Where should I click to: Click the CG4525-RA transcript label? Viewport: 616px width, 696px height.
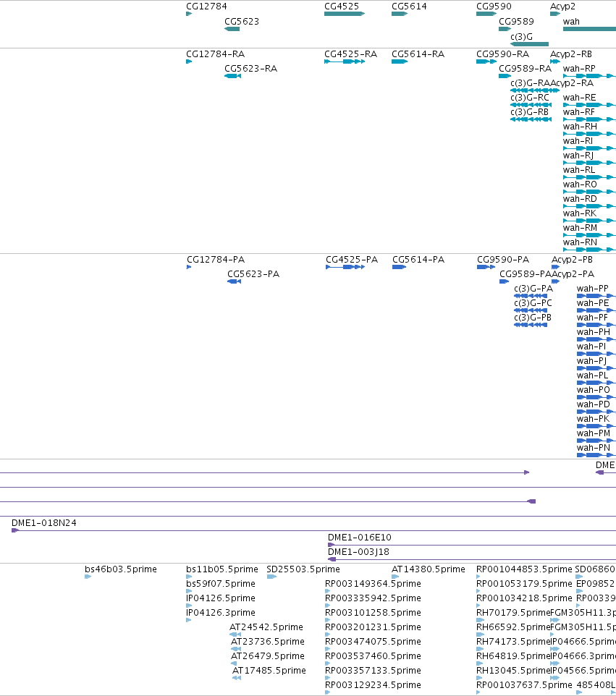coord(351,54)
